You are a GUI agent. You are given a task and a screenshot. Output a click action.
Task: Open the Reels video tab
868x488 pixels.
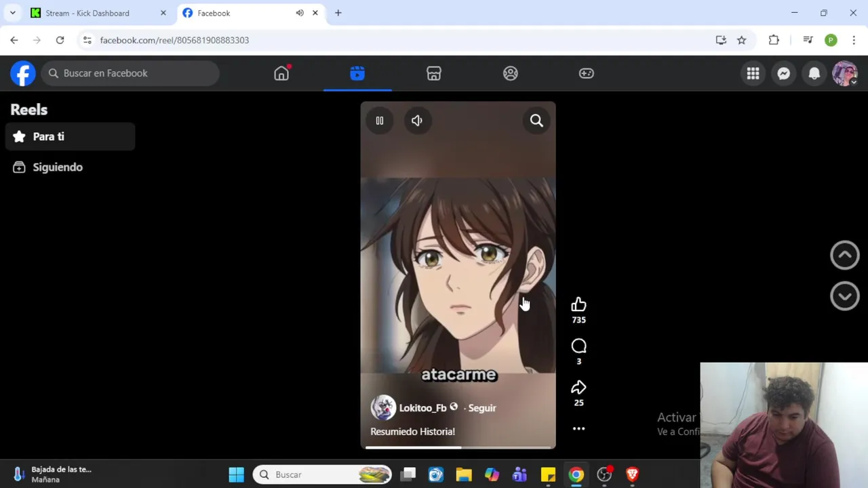(x=357, y=73)
